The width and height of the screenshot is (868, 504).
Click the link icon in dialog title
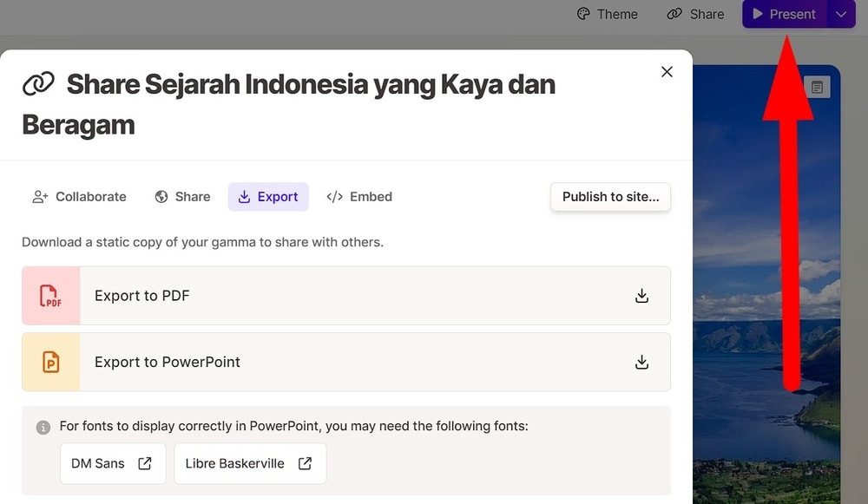(x=38, y=85)
